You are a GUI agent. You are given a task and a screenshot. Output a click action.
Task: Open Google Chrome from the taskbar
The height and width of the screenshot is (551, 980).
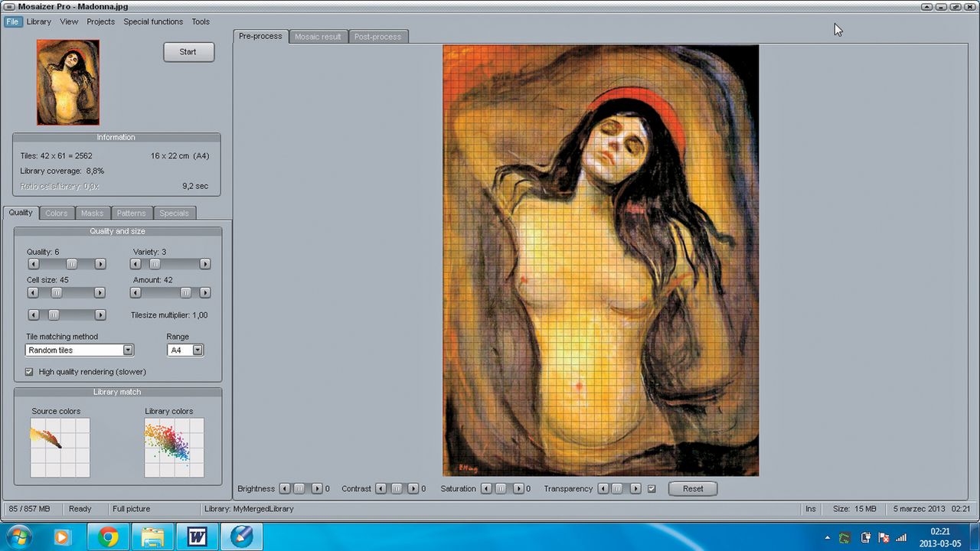click(108, 538)
